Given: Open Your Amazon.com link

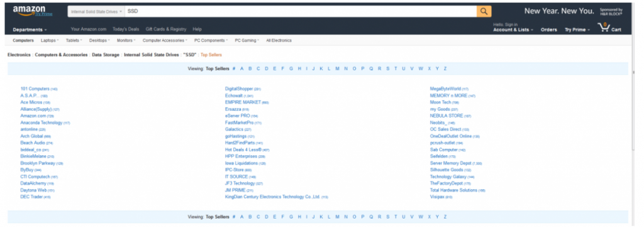Looking at the screenshot, I should (x=88, y=29).
